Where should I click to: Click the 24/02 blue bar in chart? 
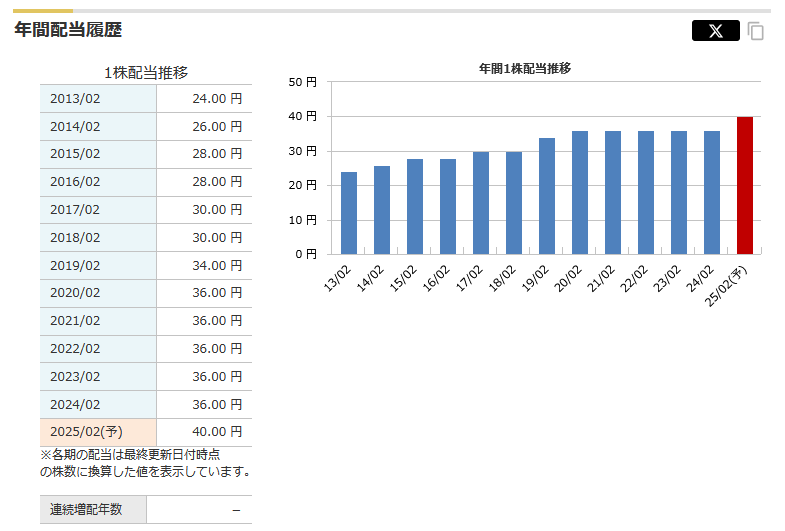tap(712, 192)
